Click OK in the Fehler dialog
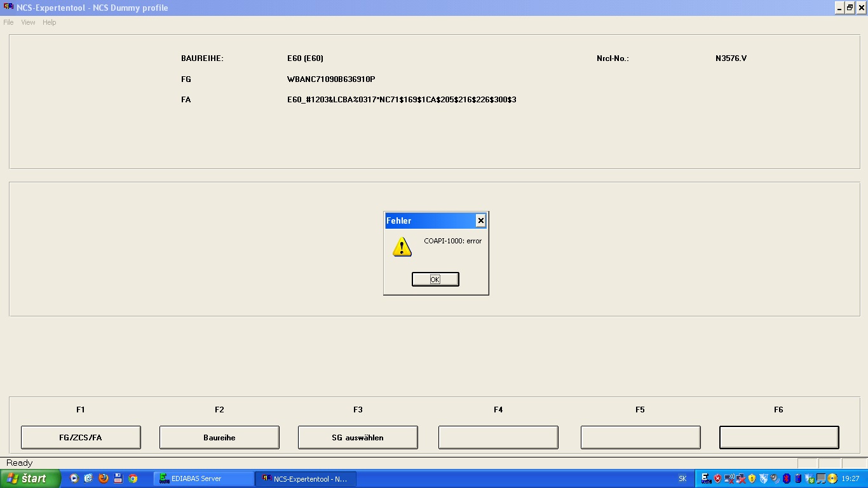The height and width of the screenshot is (488, 868). (435, 280)
